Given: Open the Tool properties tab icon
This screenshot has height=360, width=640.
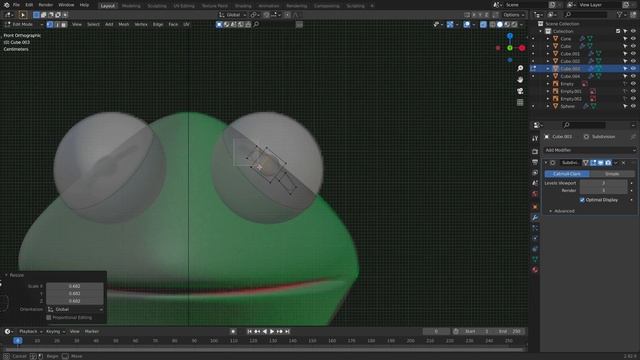Looking at the screenshot, I should coord(535,139).
